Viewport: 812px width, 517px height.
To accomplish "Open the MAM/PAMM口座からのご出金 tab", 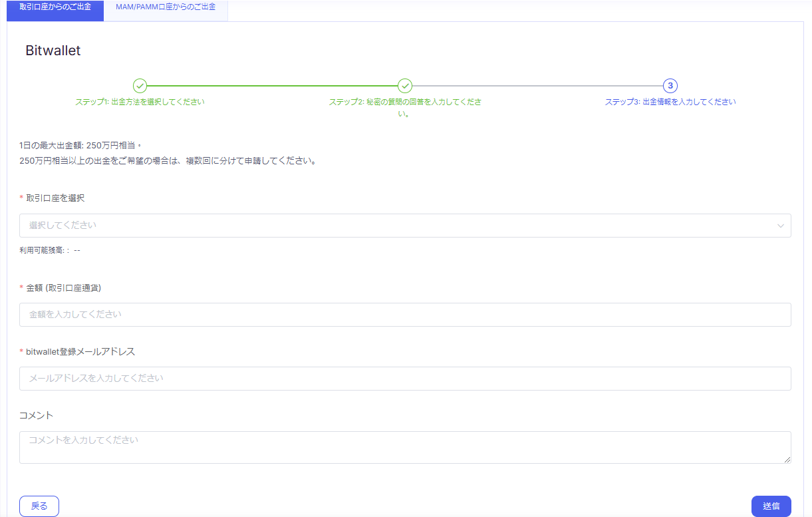I will coord(166,8).
